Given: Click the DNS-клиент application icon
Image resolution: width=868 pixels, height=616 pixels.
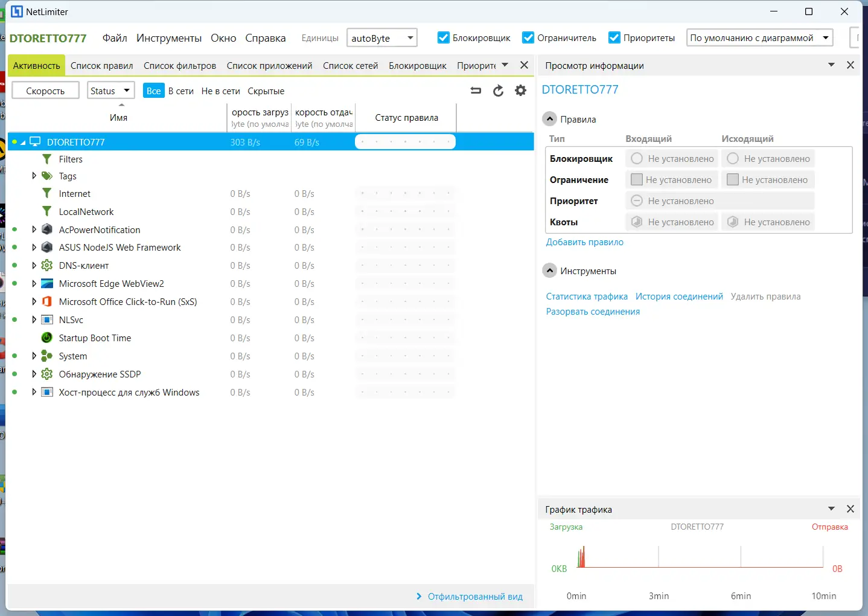Looking at the screenshot, I should pos(47,265).
